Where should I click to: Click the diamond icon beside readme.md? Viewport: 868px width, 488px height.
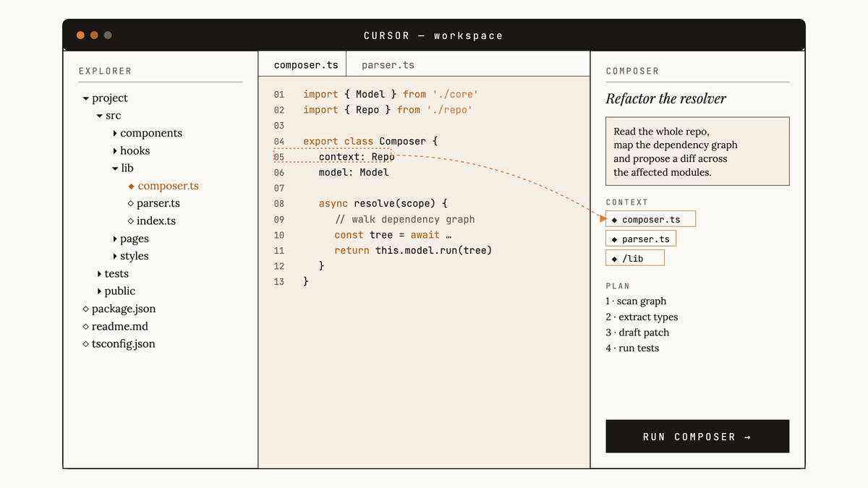click(85, 327)
